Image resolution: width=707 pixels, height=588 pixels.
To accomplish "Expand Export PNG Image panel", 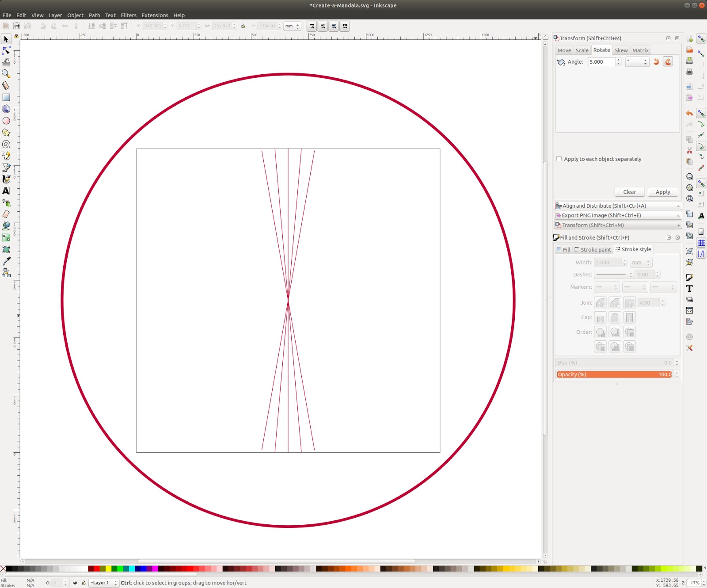I will coord(617,215).
